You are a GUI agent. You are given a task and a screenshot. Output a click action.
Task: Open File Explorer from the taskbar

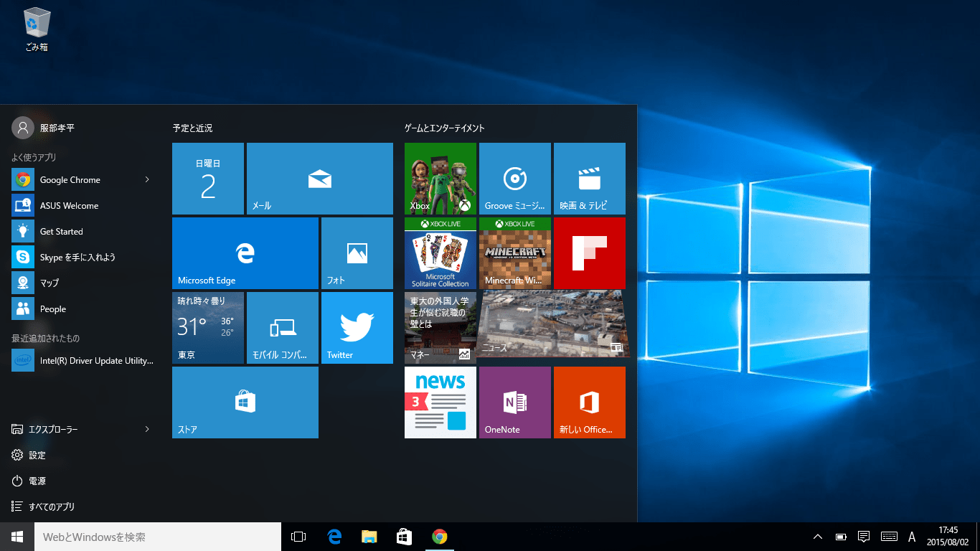[369, 537]
